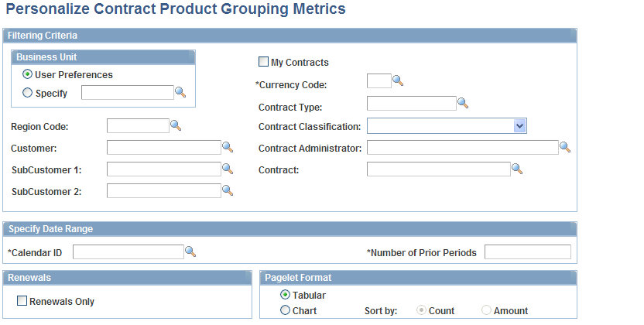644x325 pixels.
Task: Click SubCustomer 2 lookup magnifier
Action: pos(228,190)
